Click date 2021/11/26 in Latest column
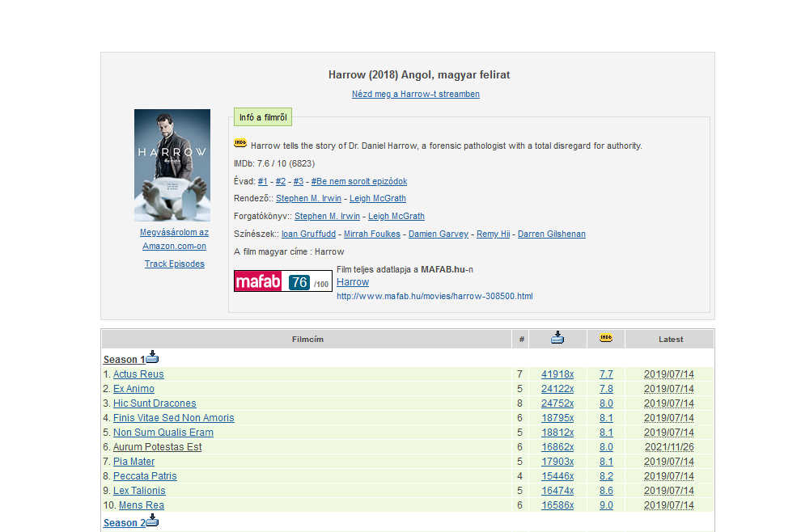The image size is (801, 532). click(669, 447)
